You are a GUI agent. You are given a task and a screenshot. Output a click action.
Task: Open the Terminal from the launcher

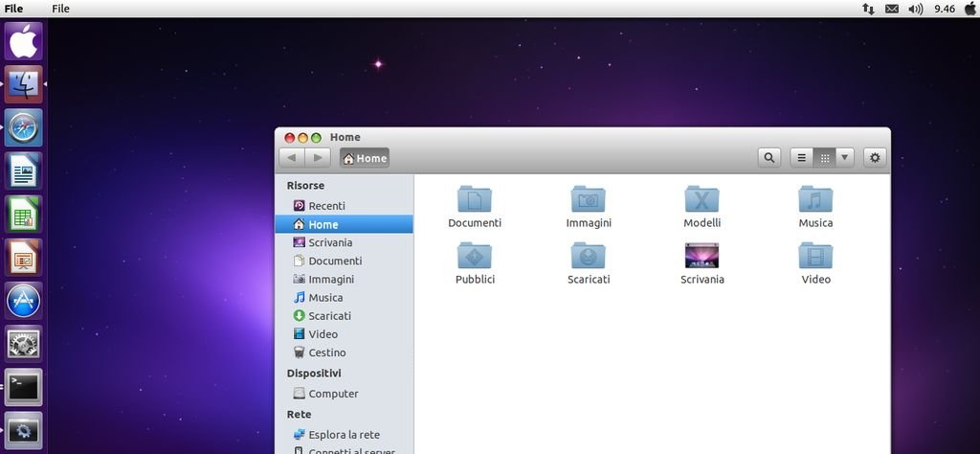point(23,387)
